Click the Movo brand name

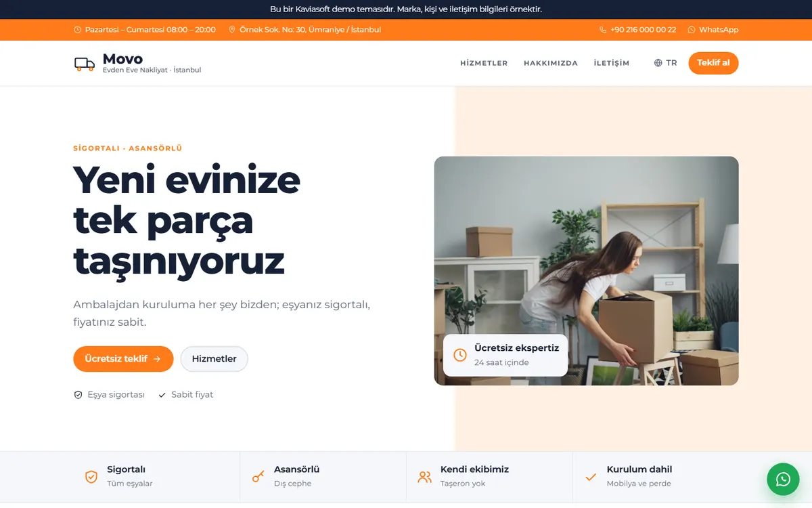tap(122, 59)
